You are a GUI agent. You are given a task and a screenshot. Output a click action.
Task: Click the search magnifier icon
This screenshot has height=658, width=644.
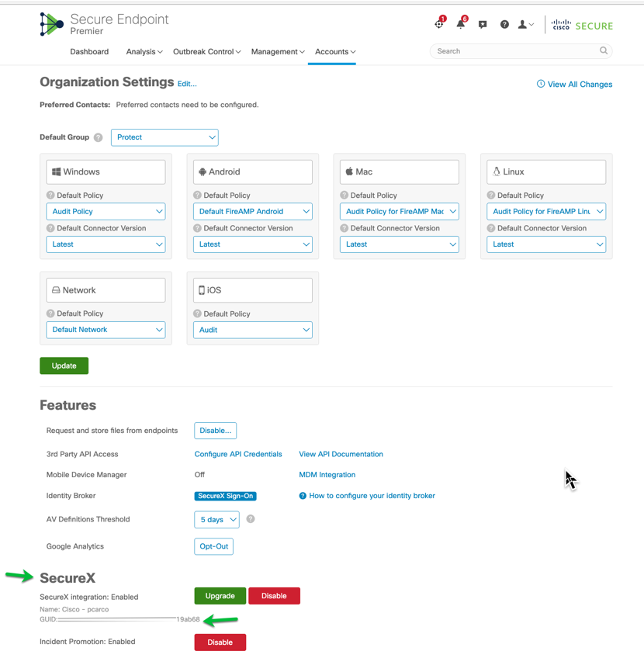click(604, 50)
